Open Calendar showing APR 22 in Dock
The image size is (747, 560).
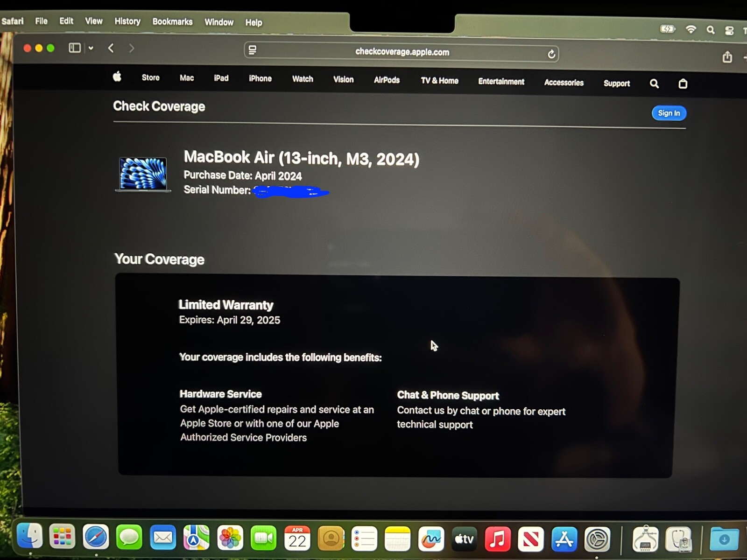click(x=297, y=538)
